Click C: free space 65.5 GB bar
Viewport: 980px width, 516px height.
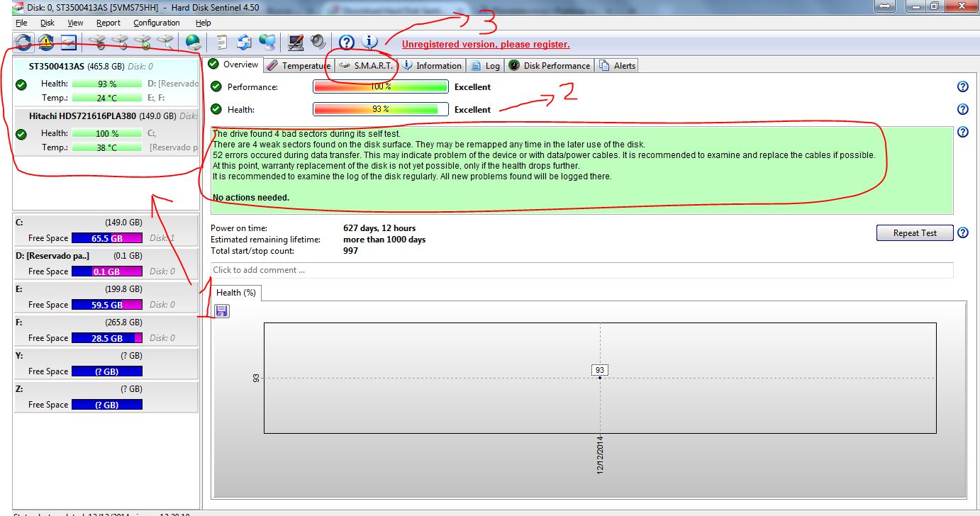point(107,238)
